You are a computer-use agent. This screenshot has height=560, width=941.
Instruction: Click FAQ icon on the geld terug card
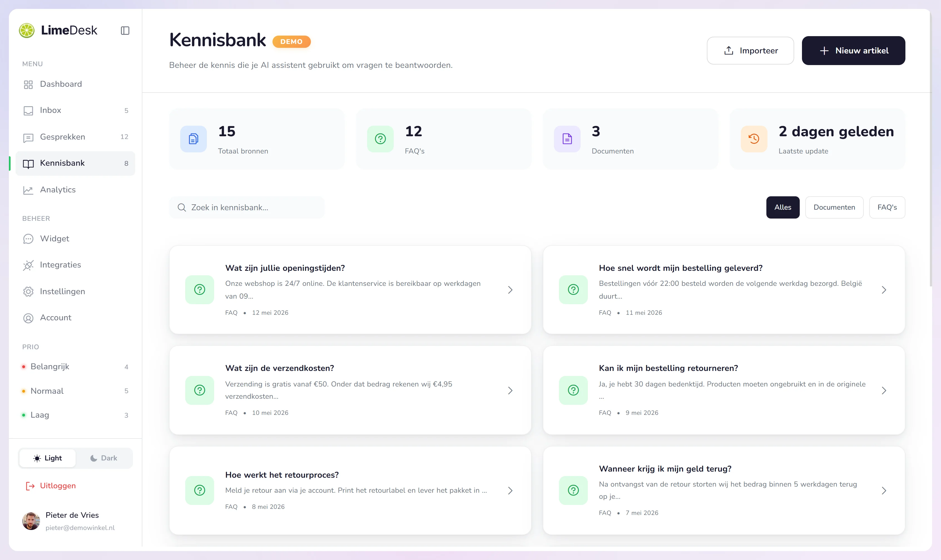[x=573, y=490]
